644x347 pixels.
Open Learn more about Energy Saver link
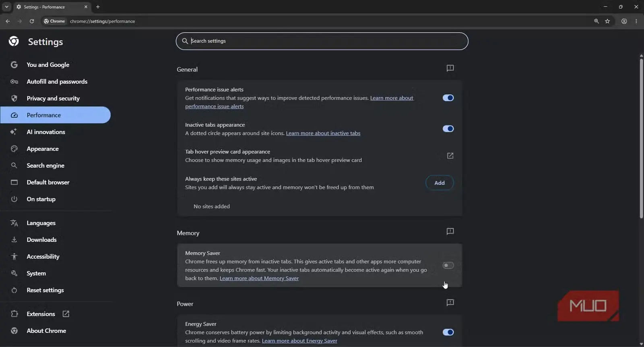(x=299, y=341)
